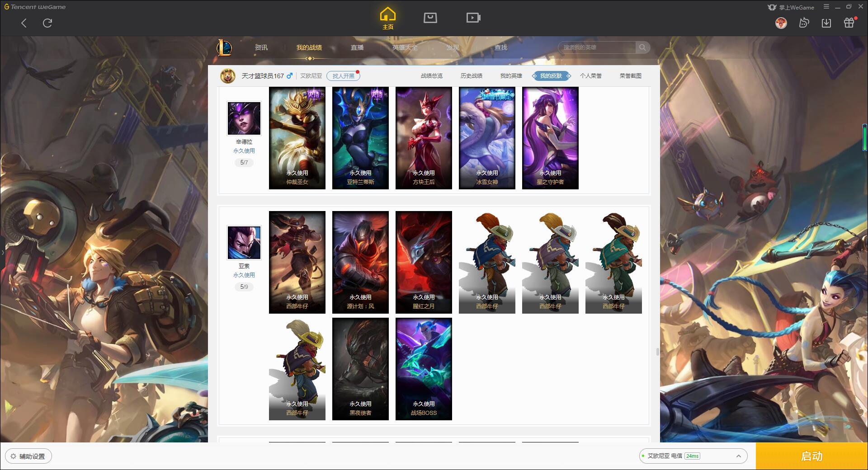Click the username 天才篮球员167
Viewport: 868px width, 470px height.
(x=263, y=76)
